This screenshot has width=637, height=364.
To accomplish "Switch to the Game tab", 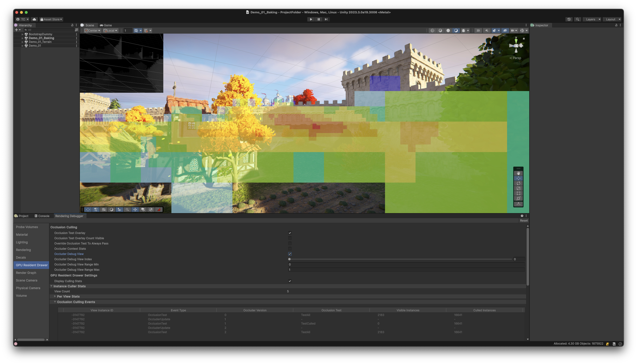I will (106, 25).
